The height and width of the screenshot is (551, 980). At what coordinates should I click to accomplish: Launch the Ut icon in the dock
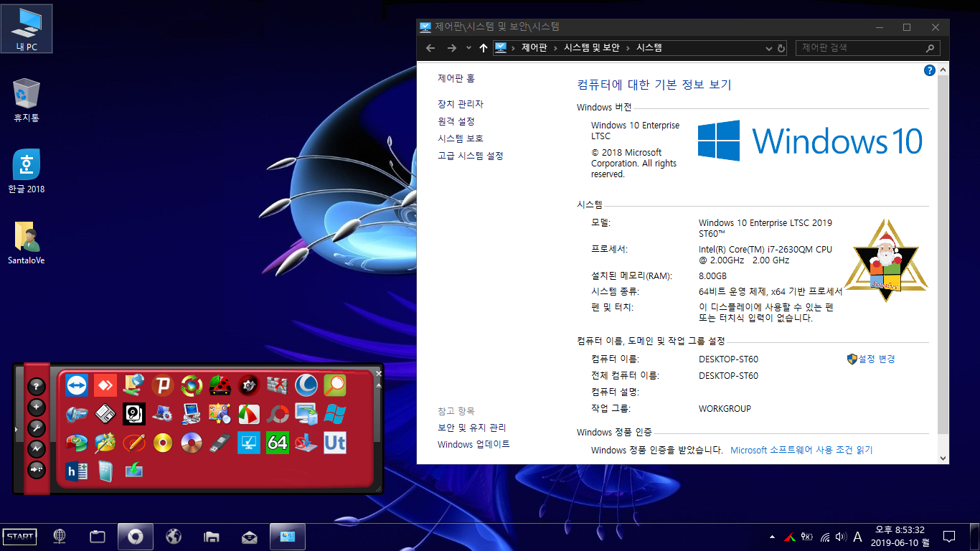pyautogui.click(x=335, y=443)
